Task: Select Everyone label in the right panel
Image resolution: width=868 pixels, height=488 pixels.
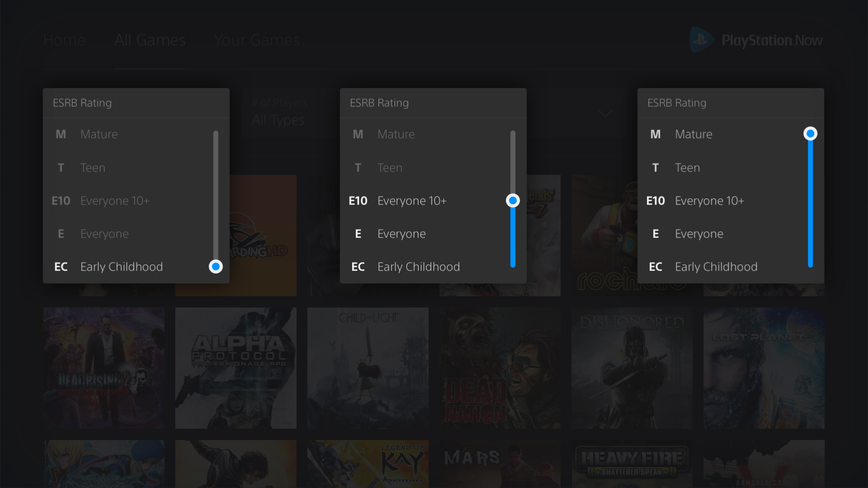Action: (699, 234)
